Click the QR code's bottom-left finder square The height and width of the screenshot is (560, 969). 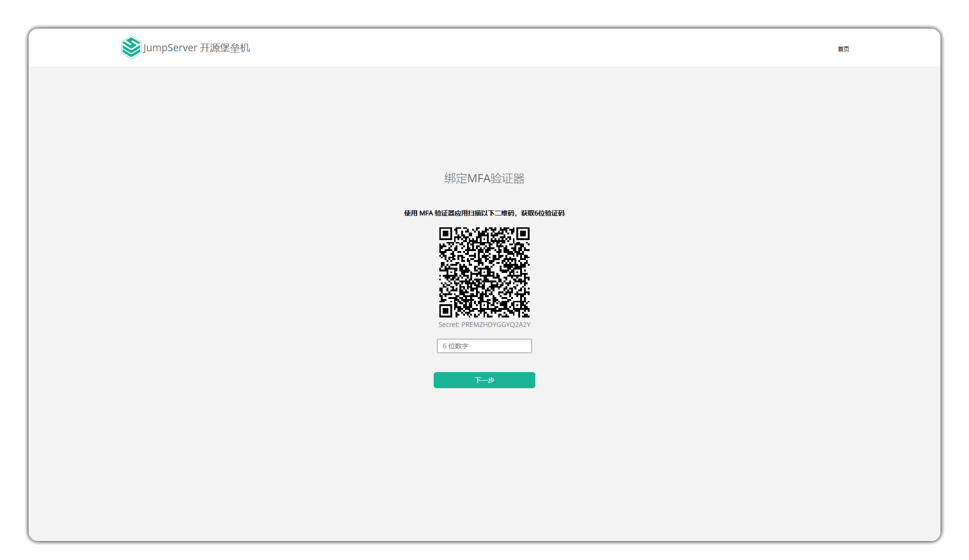tap(445, 311)
